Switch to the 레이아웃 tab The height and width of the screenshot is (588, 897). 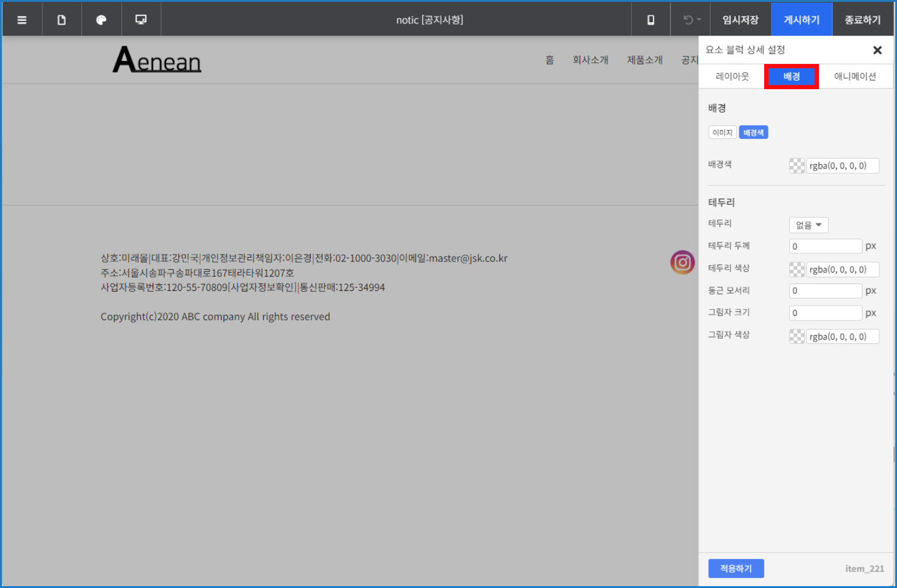732,76
